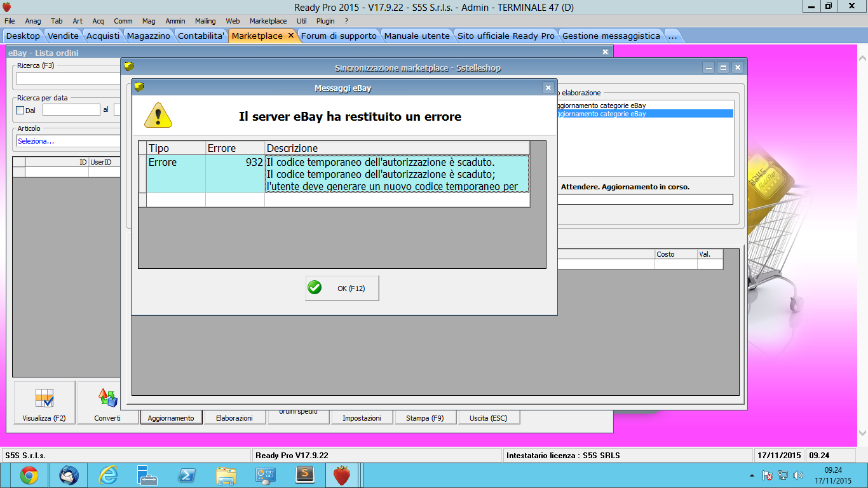Maximize the Sincronizzazione marketplace window

click(x=723, y=67)
